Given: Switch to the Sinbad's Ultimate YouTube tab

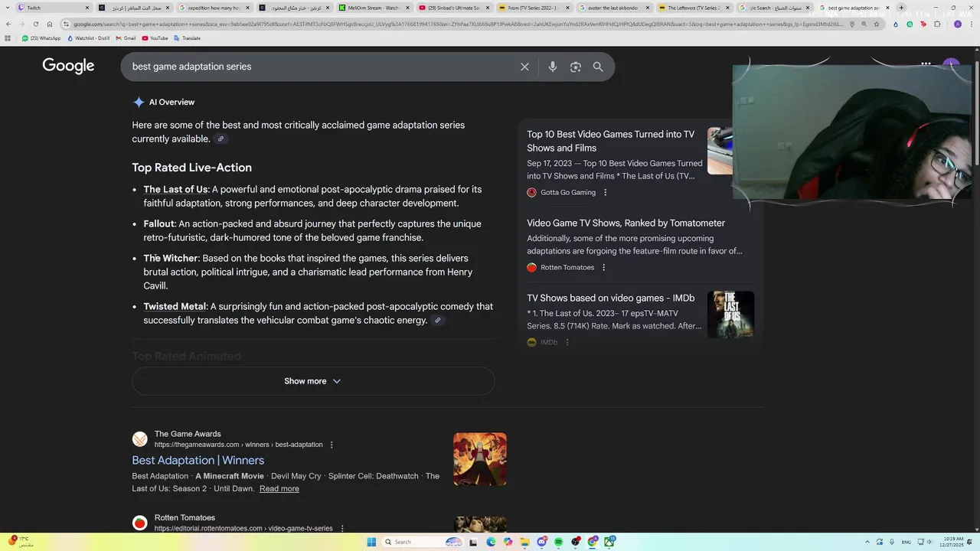Looking at the screenshot, I should pos(454,8).
